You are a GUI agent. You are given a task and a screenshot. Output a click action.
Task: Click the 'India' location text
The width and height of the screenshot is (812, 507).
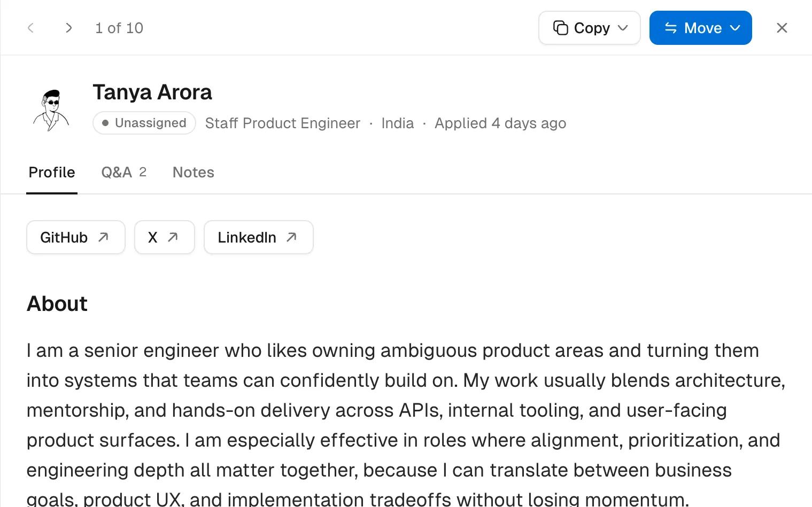click(398, 123)
